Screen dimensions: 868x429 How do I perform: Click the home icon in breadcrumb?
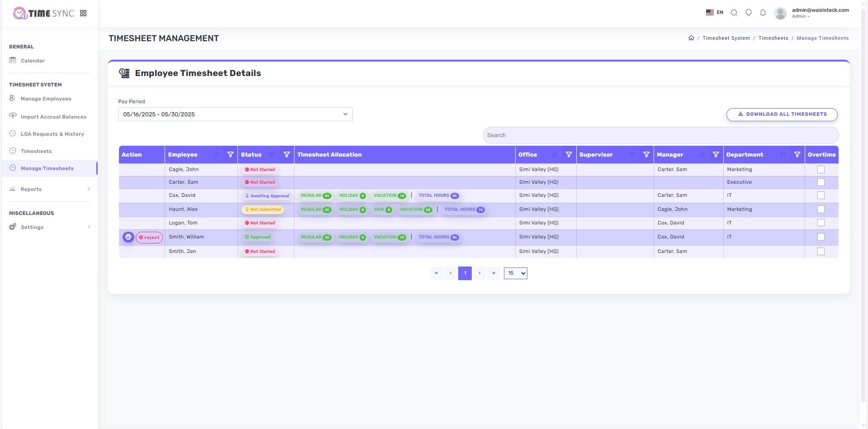point(691,38)
